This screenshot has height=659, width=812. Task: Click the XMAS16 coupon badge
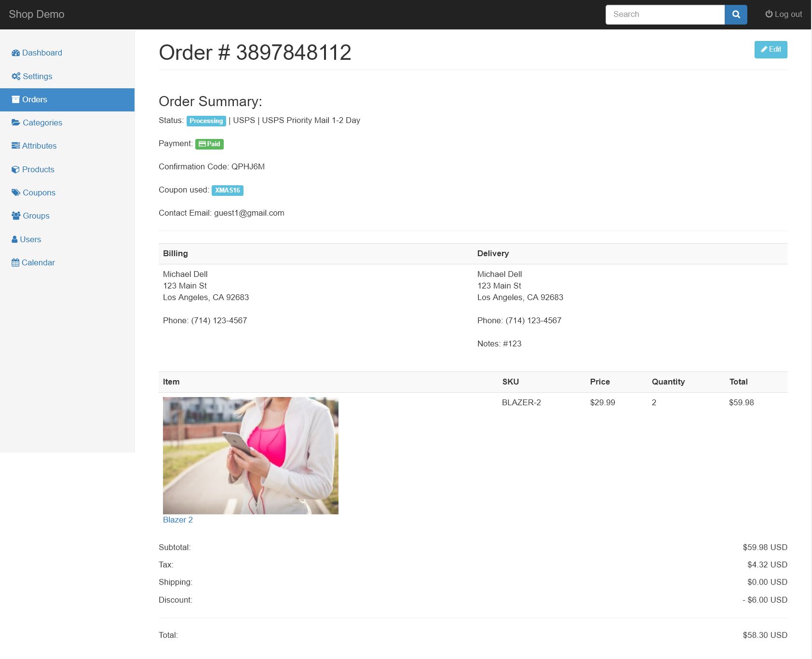[x=227, y=190]
